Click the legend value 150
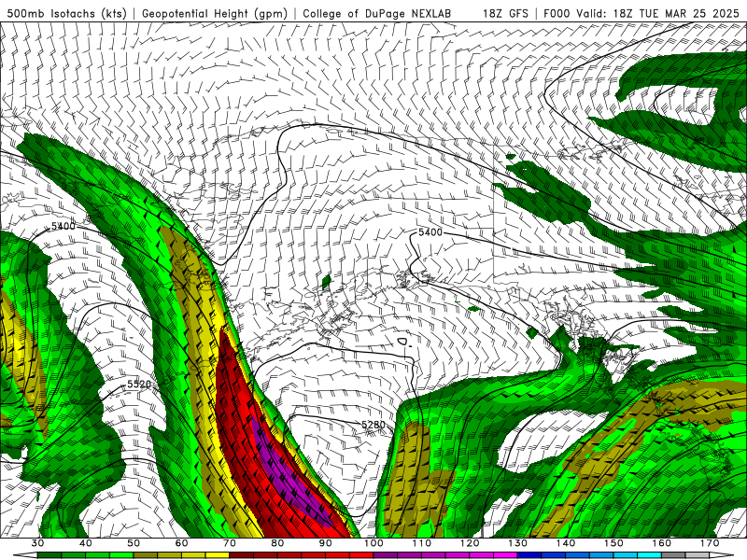Screen dimensions: 747x560 [613, 543]
